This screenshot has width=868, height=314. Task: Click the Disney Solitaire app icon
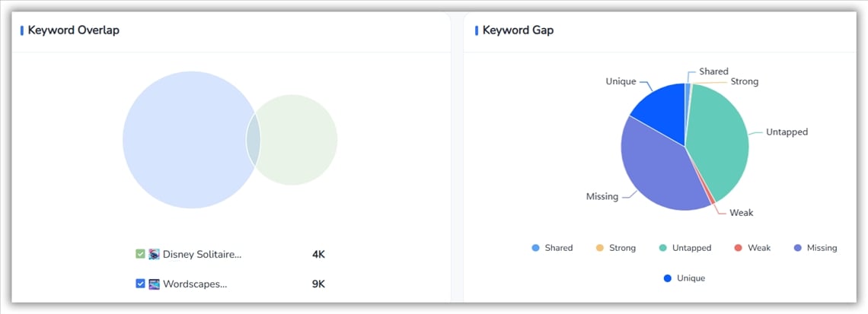(154, 254)
